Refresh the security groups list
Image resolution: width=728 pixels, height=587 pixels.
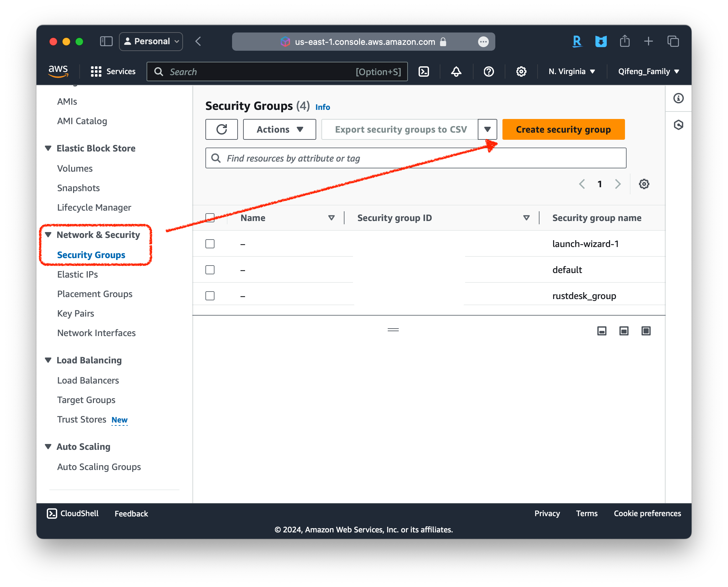[221, 129]
